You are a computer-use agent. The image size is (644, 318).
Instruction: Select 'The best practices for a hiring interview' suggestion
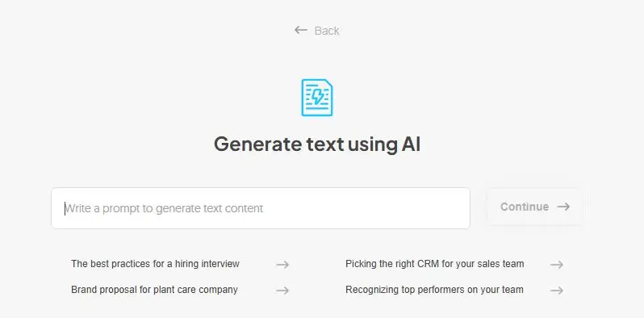(x=155, y=264)
